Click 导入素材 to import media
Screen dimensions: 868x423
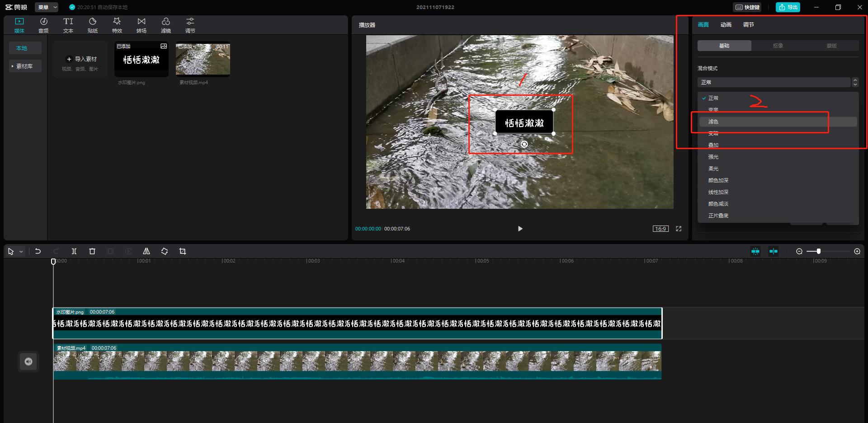(x=81, y=59)
